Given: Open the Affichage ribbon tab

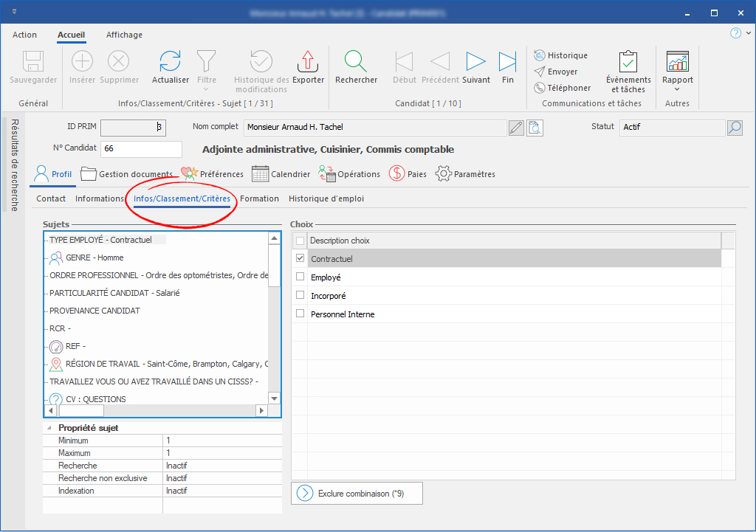Looking at the screenshot, I should [124, 35].
